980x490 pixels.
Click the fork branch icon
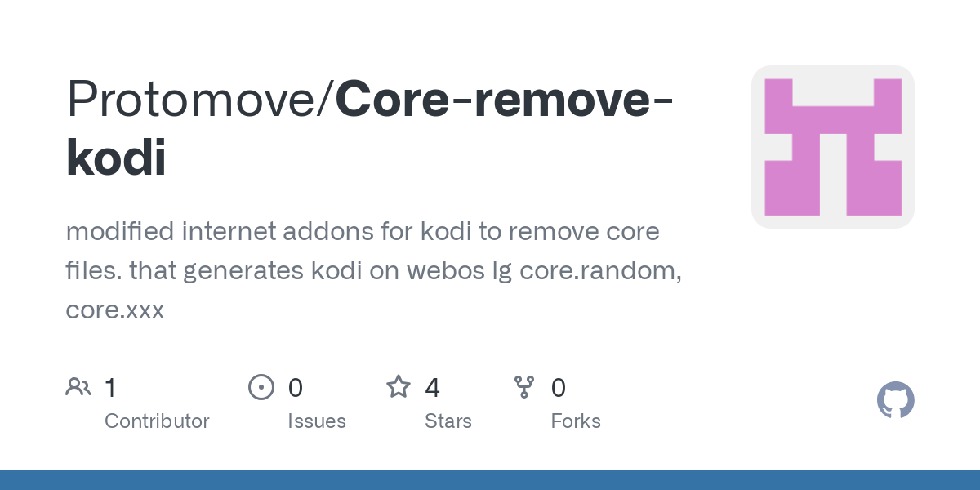524,387
